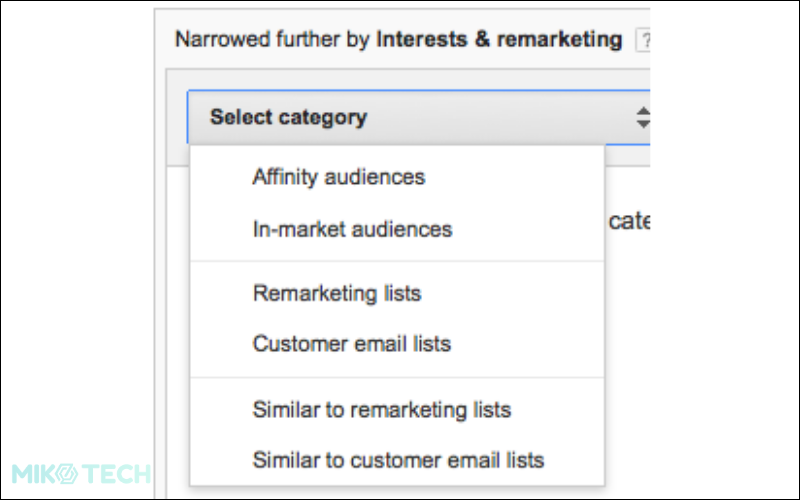This screenshot has height=500, width=800.
Task: Click the upward triangle of the category selector
Action: coord(643,111)
